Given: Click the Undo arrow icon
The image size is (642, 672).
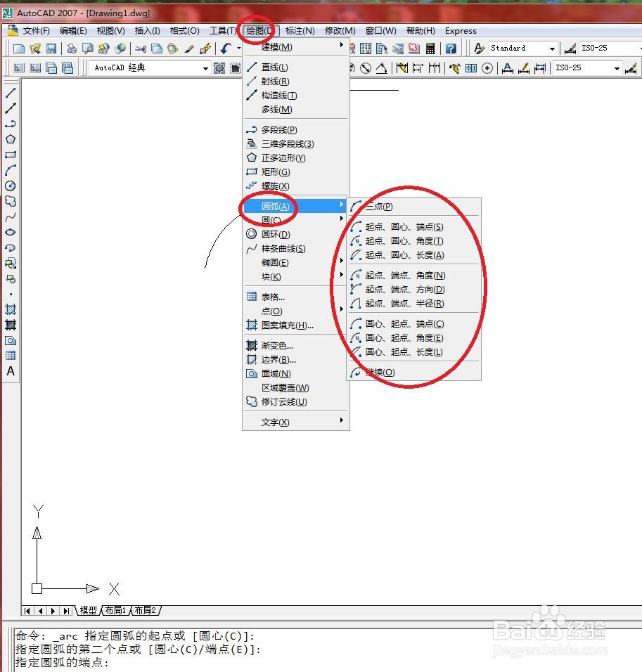Looking at the screenshot, I should coord(226,49).
